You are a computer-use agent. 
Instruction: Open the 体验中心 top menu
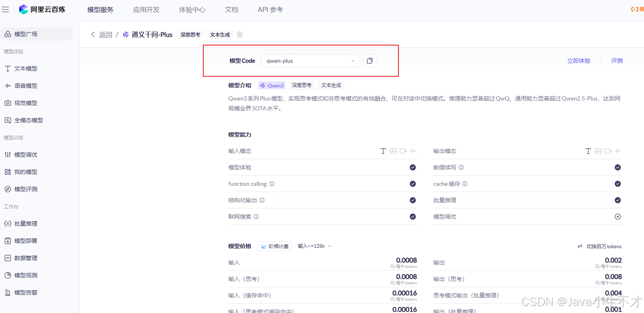tap(192, 9)
